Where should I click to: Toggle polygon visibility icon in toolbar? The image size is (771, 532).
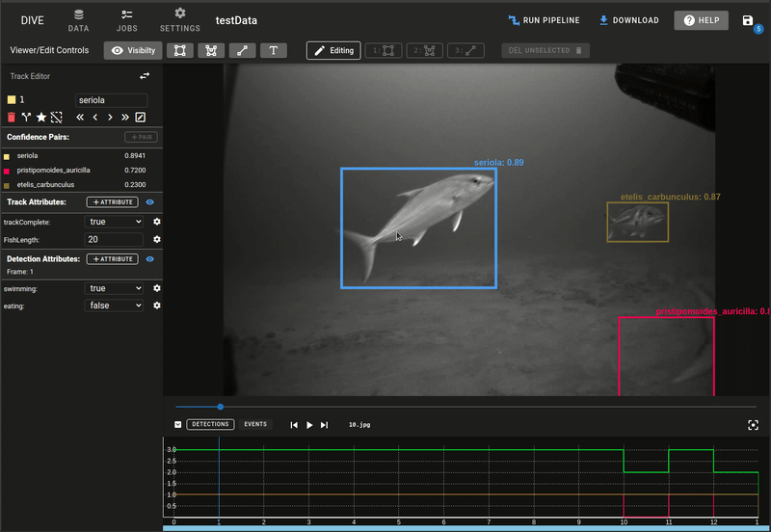[211, 51]
